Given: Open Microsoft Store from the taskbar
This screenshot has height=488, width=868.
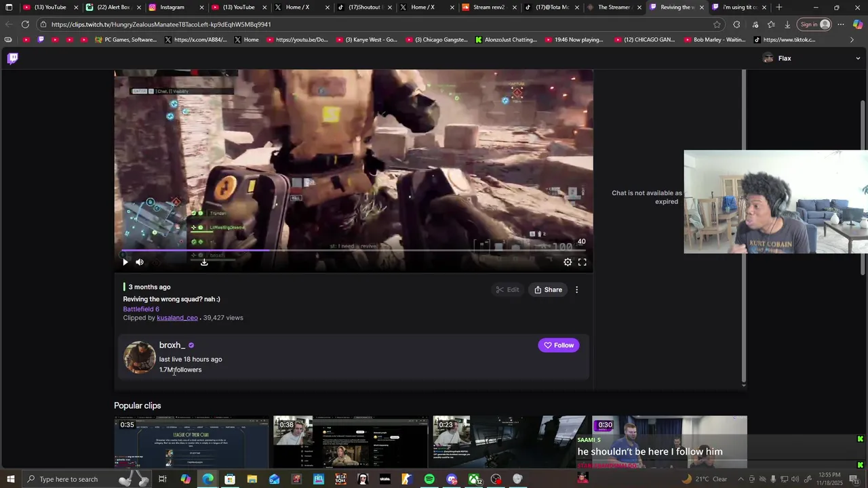Looking at the screenshot, I should [x=230, y=479].
